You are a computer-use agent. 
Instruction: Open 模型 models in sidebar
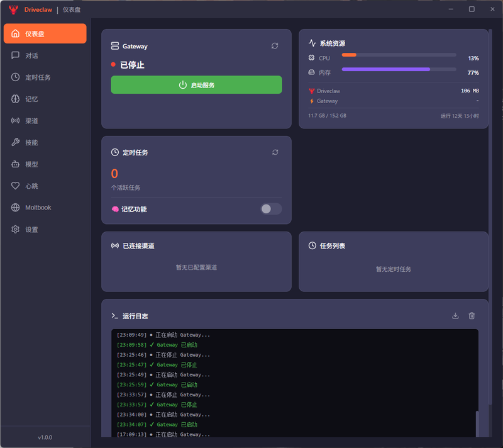(x=45, y=164)
